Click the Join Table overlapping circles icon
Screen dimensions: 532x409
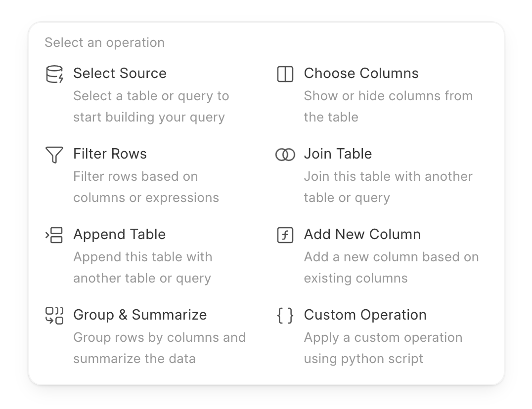(x=285, y=155)
